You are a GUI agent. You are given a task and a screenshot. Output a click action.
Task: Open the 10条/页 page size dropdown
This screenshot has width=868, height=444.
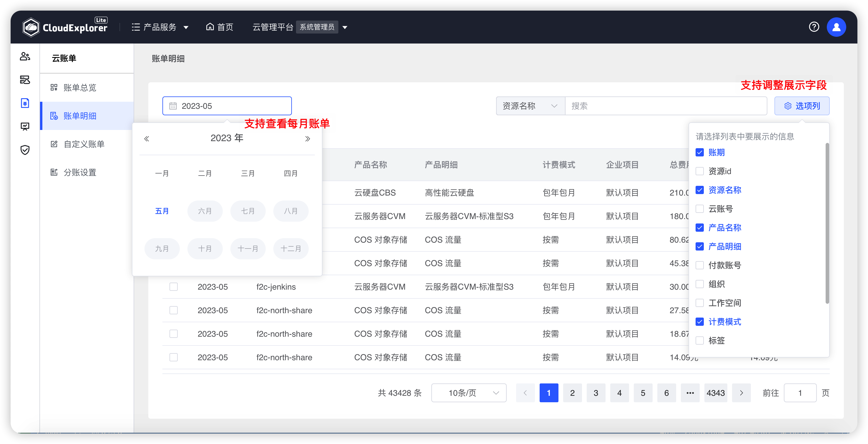(469, 393)
